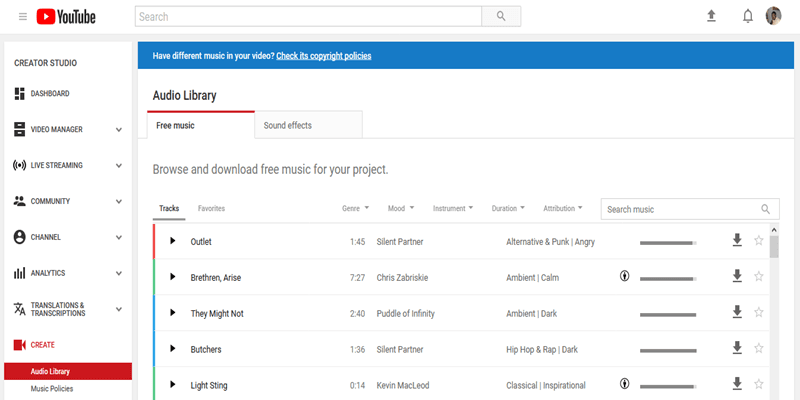Click artist Kevin MacLeod
Viewport: 800px width, 400px height.
coord(403,385)
